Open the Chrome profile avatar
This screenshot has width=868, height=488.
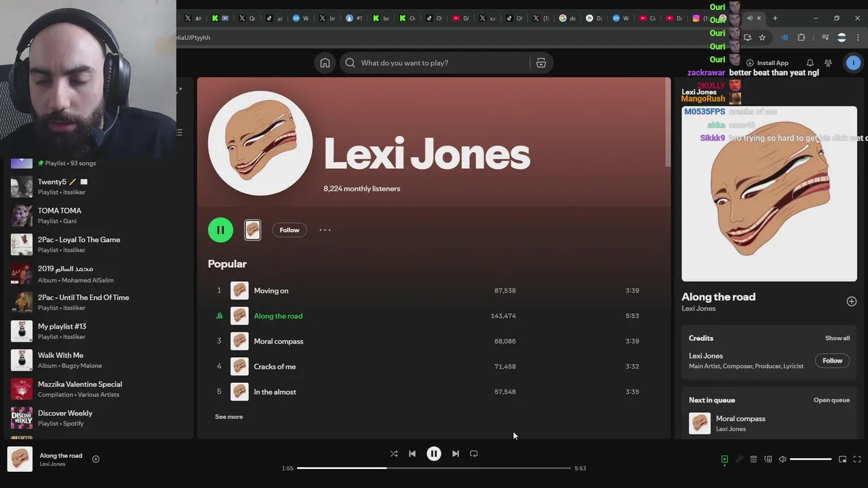point(842,37)
